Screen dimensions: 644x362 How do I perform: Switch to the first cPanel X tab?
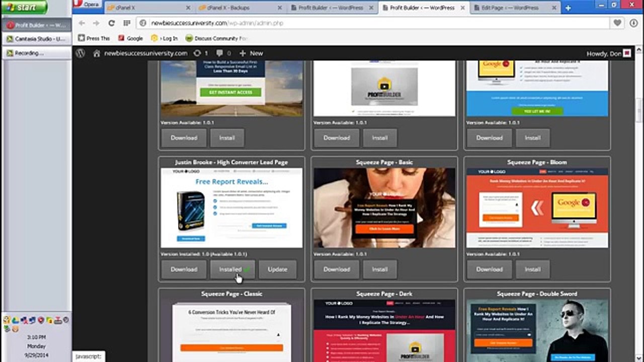[149, 8]
